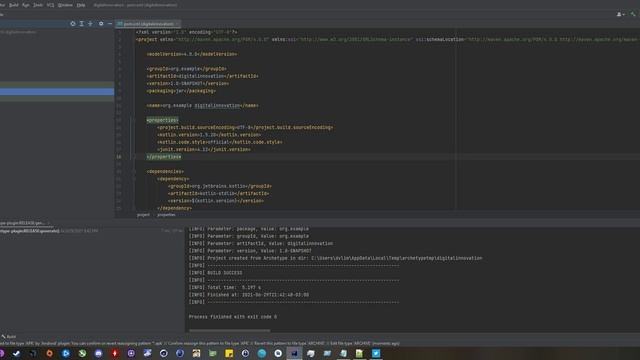Click the user account icon at top right
The height and width of the screenshot is (360, 640).
click(620, 14)
